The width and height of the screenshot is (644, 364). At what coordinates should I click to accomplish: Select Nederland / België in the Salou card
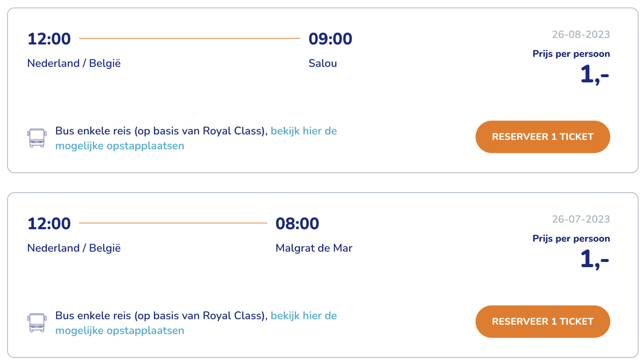pos(74,63)
